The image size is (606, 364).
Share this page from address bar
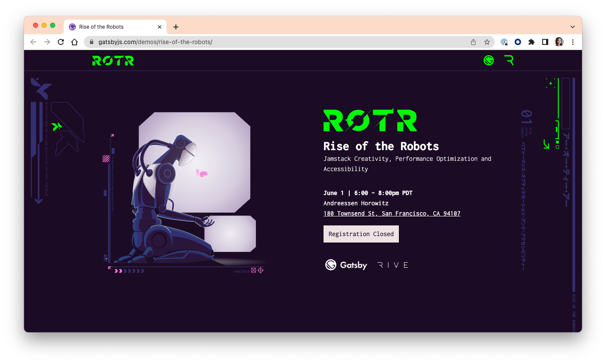click(x=473, y=42)
